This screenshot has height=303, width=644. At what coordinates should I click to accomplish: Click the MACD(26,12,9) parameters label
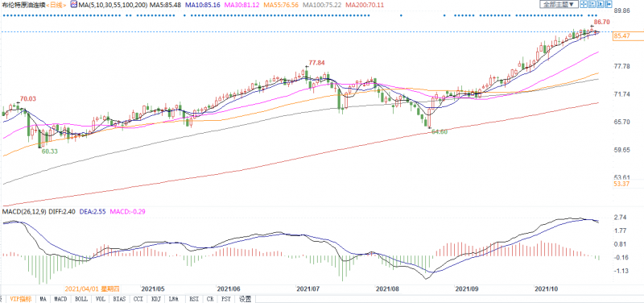pyautogui.click(x=24, y=212)
